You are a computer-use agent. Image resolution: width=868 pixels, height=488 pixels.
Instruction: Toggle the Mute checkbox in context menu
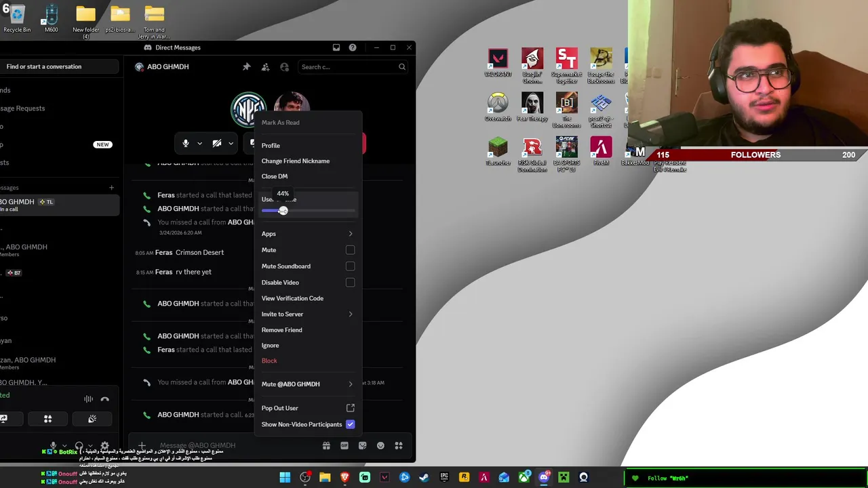pos(350,250)
